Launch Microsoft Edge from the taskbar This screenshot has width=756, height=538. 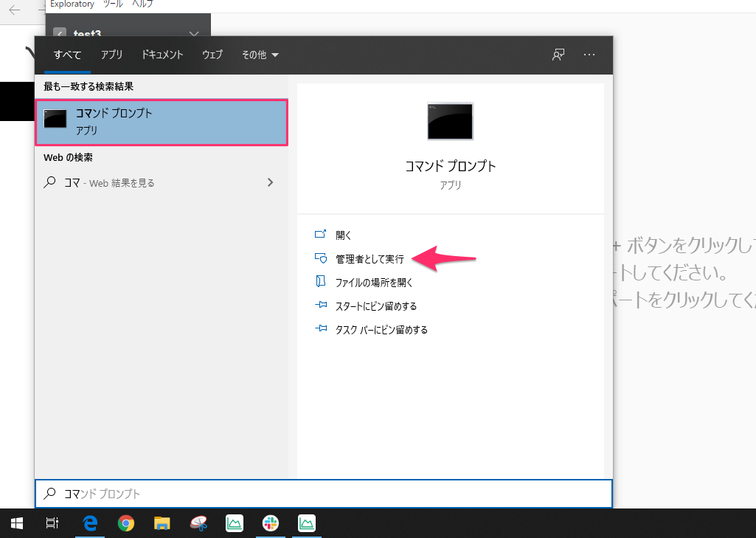(x=90, y=523)
